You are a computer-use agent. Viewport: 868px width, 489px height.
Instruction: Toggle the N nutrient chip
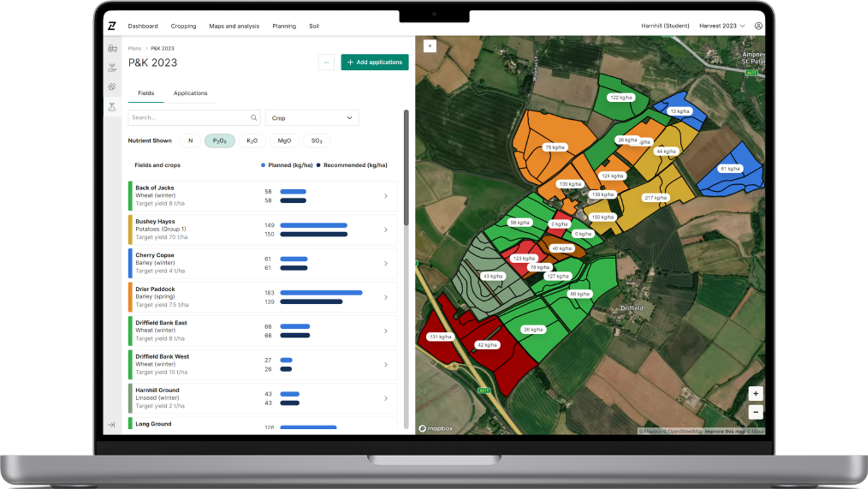(190, 141)
